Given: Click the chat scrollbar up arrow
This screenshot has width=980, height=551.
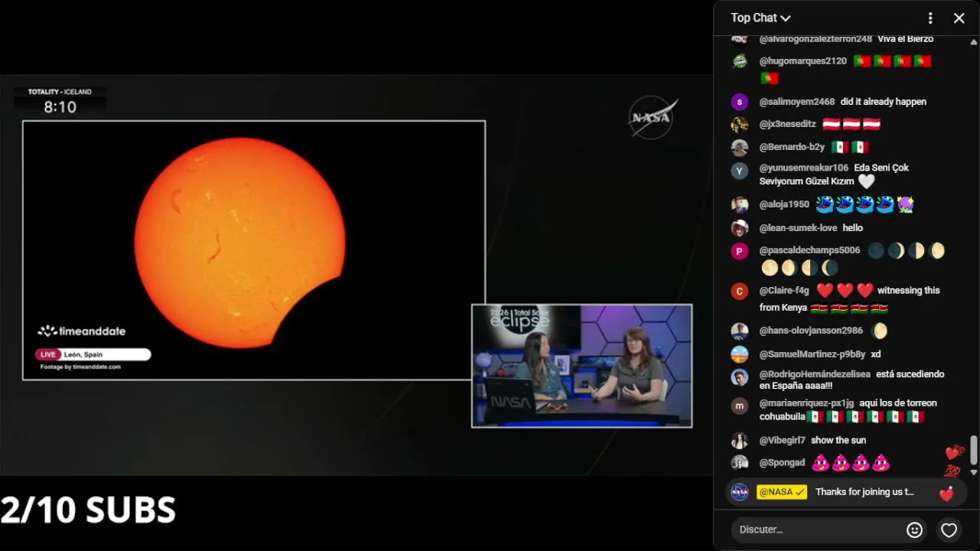Looking at the screenshot, I should pyautogui.click(x=974, y=42).
